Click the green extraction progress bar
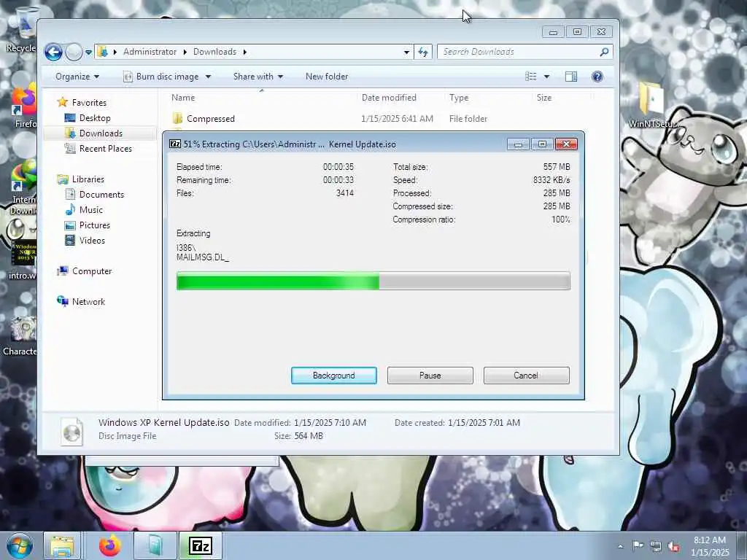The image size is (747, 560). (x=373, y=281)
